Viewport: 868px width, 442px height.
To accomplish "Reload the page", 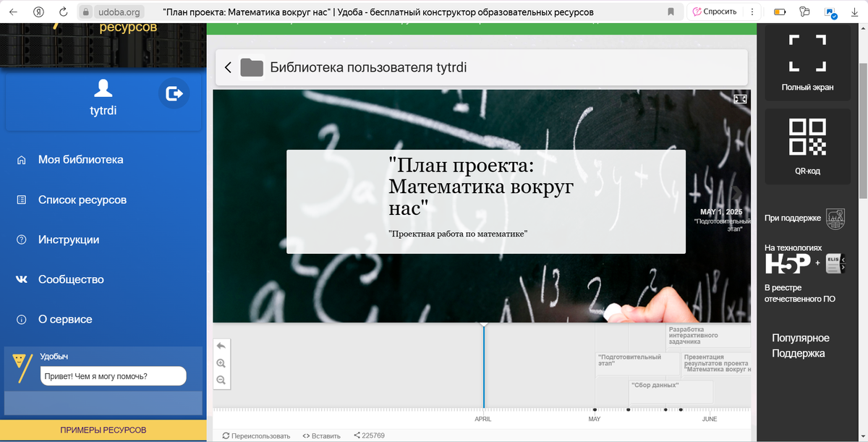I will (64, 12).
